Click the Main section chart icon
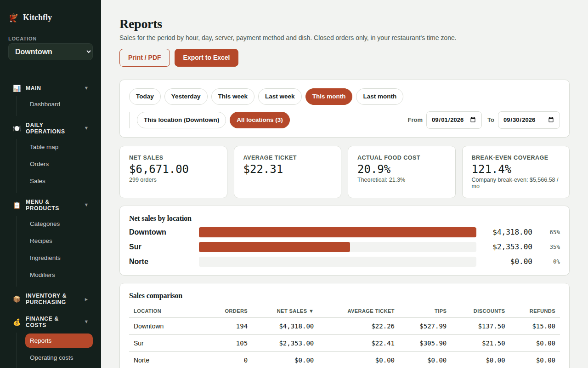 (17, 88)
